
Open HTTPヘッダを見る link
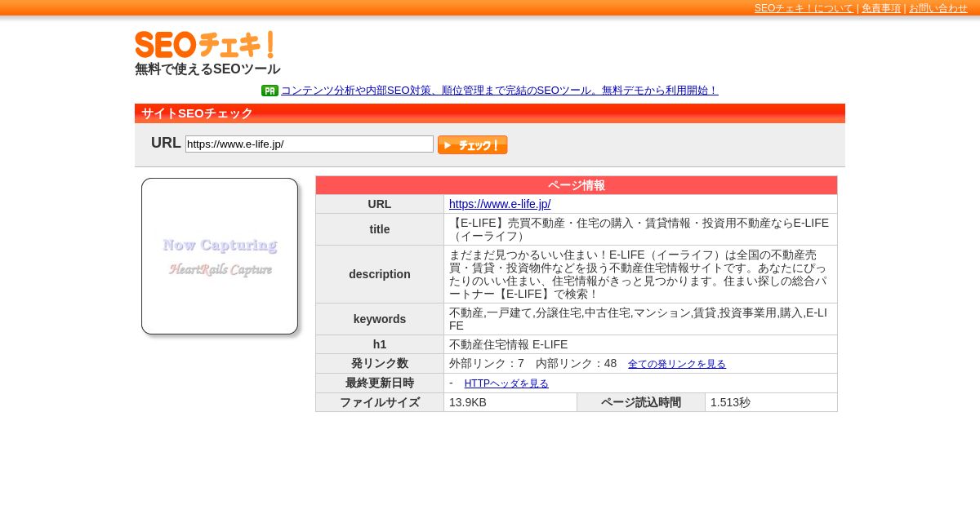(x=506, y=383)
